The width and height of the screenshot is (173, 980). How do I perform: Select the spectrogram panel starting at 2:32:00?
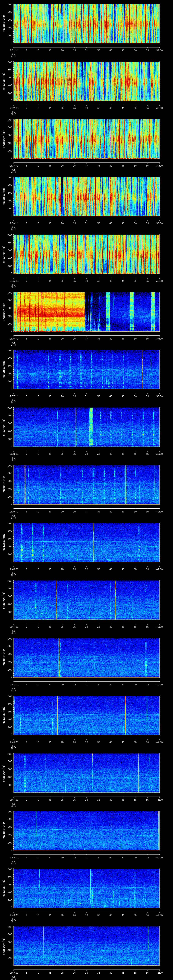tap(87, 81)
